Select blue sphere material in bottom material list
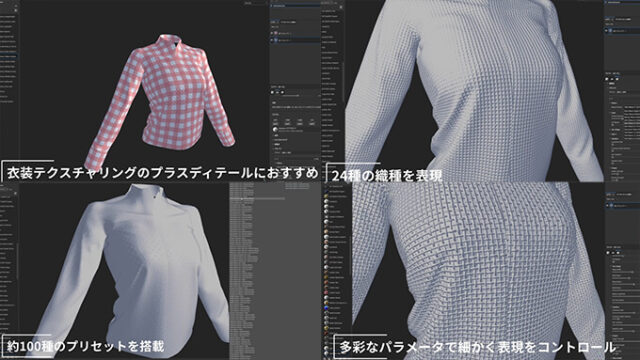Image resolution: width=640 pixels, height=360 pixels. [x=326, y=308]
